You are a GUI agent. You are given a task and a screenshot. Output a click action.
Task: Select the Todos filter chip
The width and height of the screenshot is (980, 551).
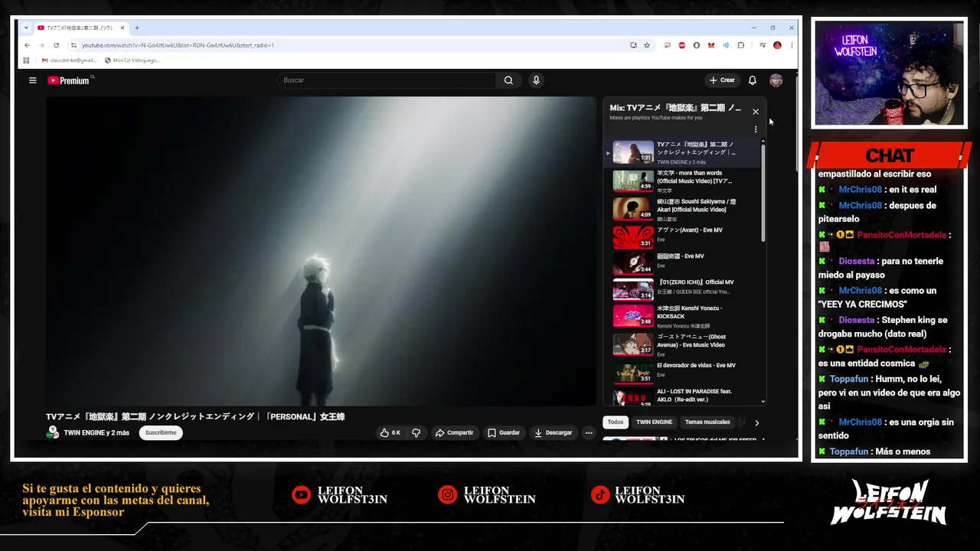tap(616, 422)
